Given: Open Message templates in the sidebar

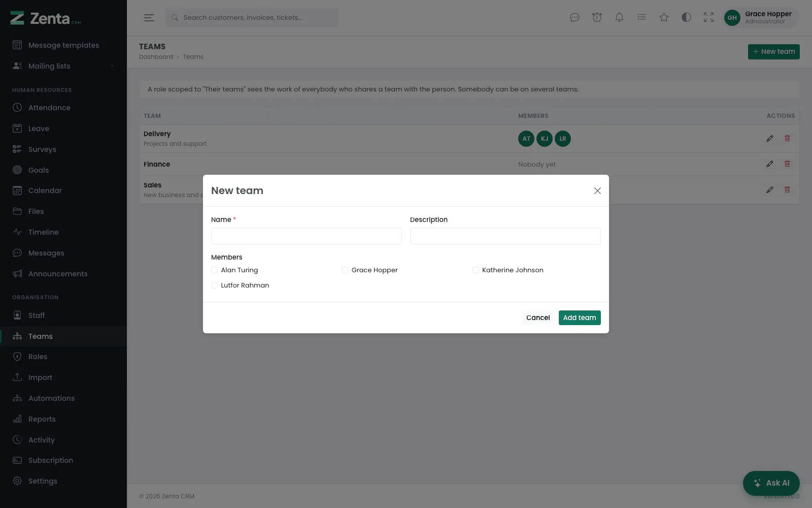Looking at the screenshot, I should [x=63, y=45].
